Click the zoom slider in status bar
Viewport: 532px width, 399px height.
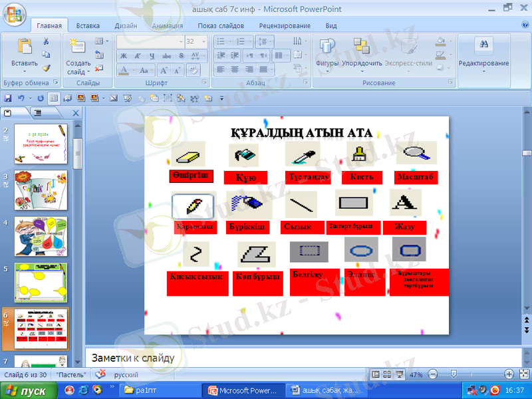pyautogui.click(x=453, y=374)
